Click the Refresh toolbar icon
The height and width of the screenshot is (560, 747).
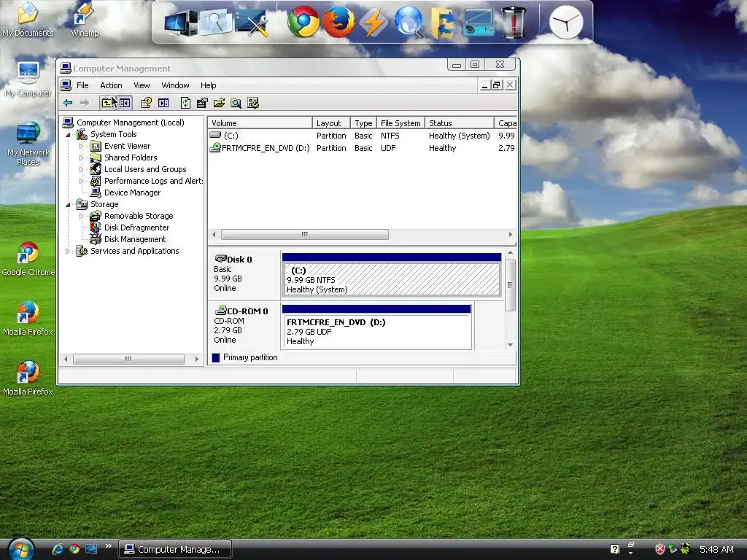point(185,103)
